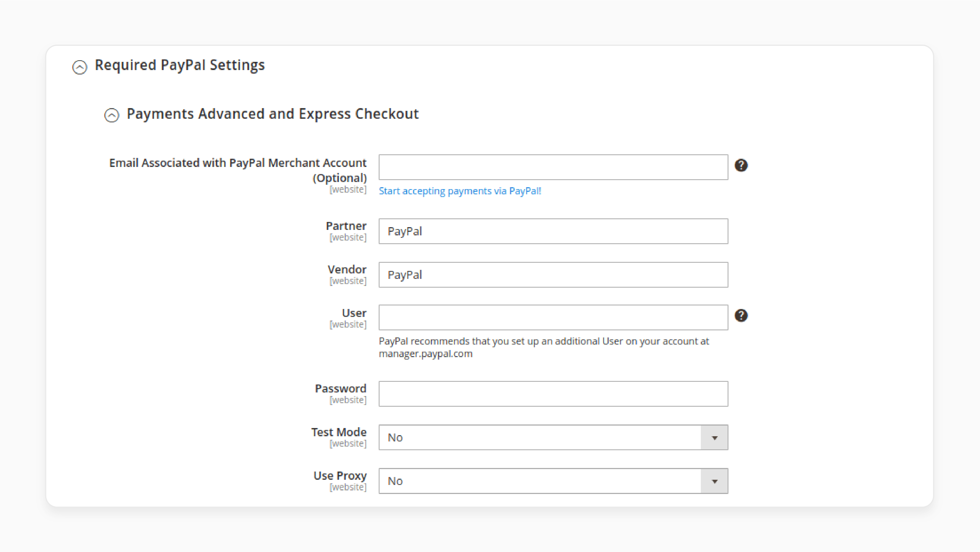
Task: Focus the User input field
Action: [553, 317]
